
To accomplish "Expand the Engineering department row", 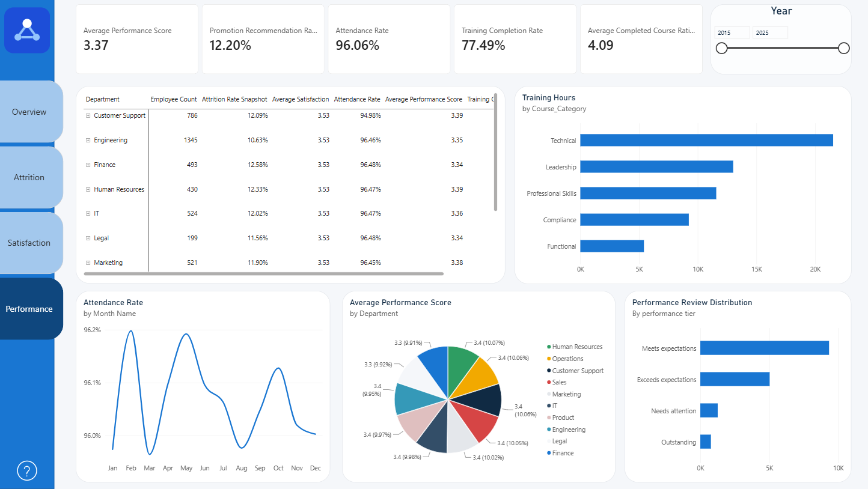I will 88,140.
